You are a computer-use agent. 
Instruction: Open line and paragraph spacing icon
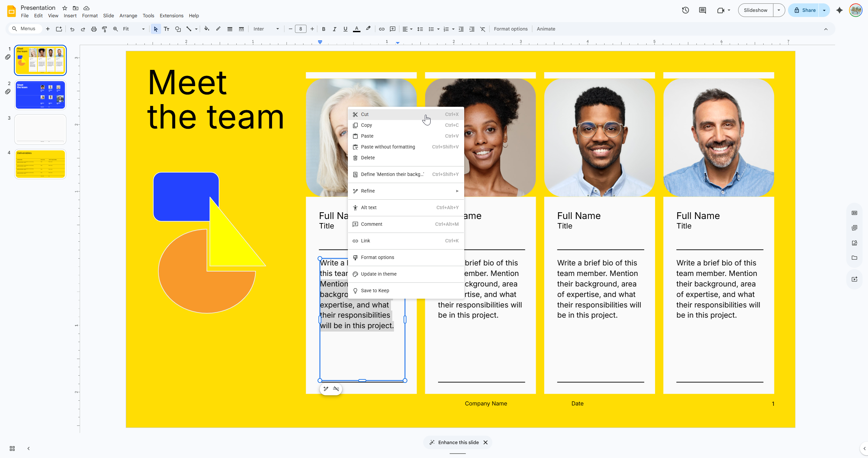[420, 29]
